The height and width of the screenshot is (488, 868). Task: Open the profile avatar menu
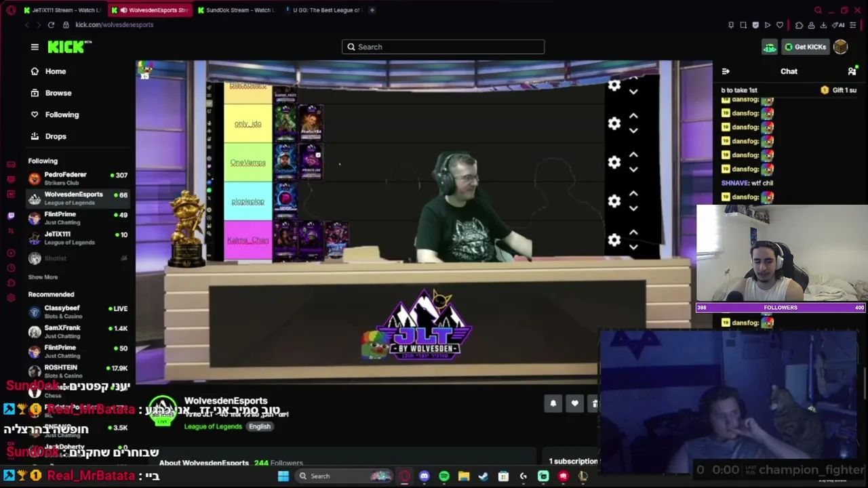840,47
